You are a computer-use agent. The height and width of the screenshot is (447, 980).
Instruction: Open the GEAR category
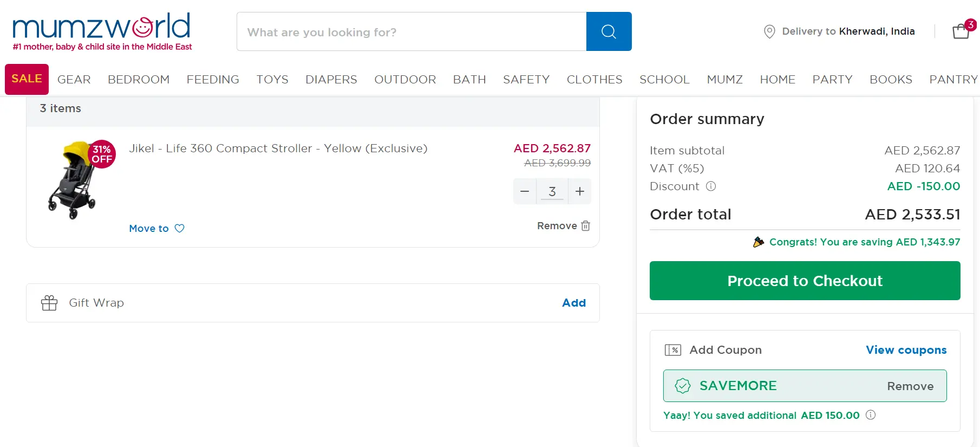pos(74,80)
